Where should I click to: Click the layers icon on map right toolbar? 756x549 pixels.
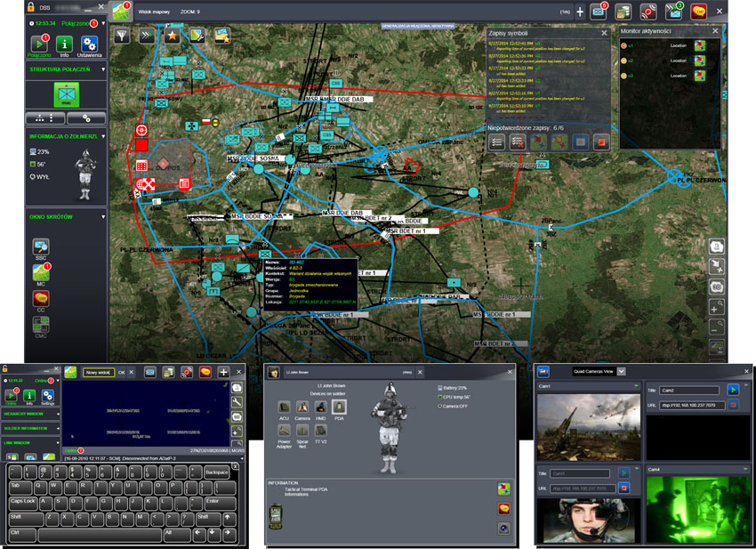(x=717, y=347)
